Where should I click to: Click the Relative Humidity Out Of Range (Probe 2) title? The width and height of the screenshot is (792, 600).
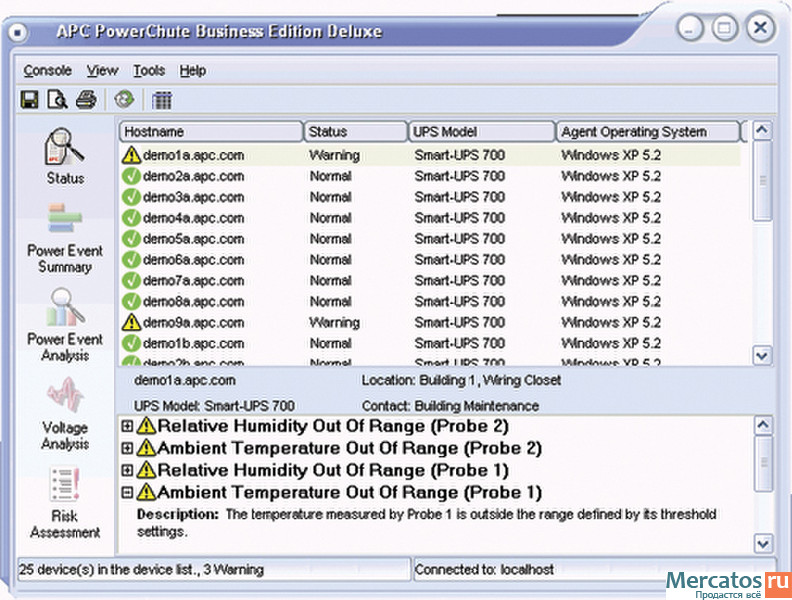tap(333, 426)
